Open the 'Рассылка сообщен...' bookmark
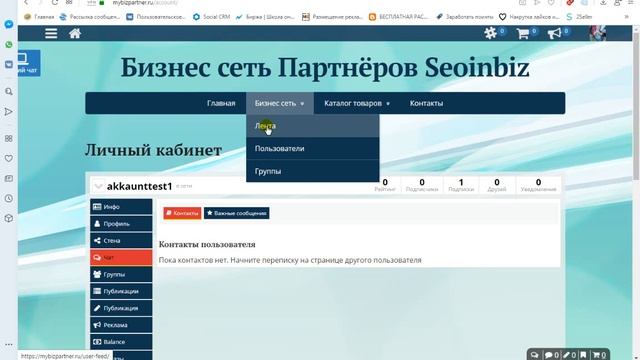 pos(90,17)
